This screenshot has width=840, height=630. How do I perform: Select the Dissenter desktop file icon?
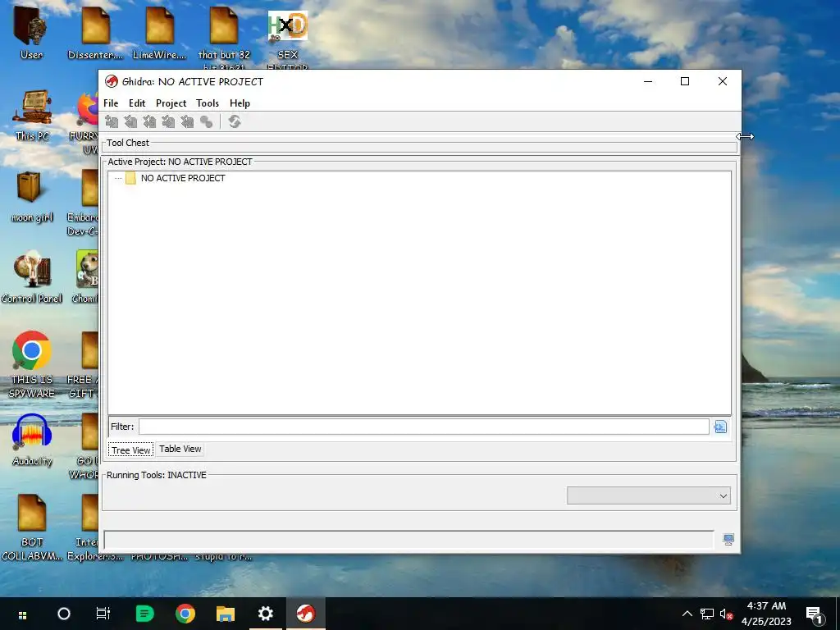95,33
